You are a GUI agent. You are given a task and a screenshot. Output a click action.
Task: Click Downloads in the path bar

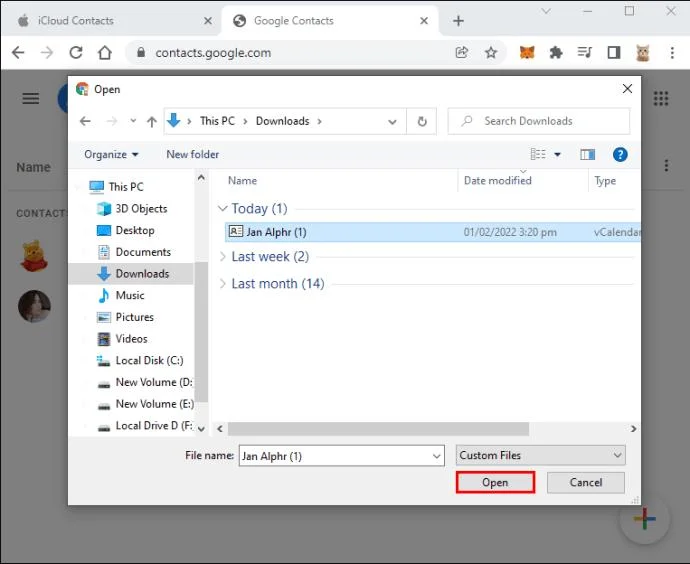pyautogui.click(x=283, y=121)
